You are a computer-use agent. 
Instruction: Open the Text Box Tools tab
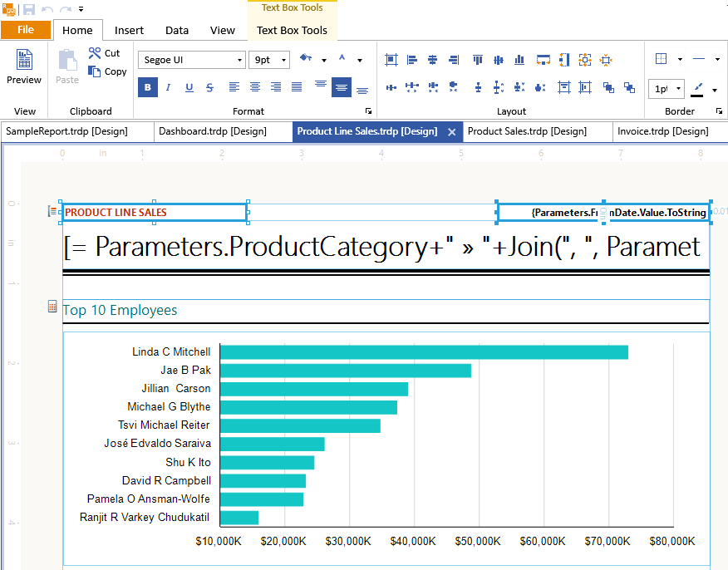tap(292, 30)
